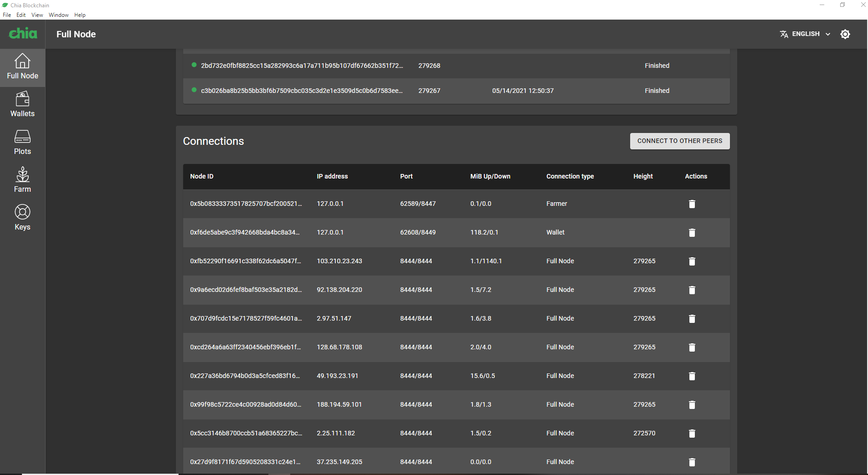Select node ID 0x5cc3146b8700ccb51a68365227bc
868x475 pixels.
pyautogui.click(x=246, y=433)
